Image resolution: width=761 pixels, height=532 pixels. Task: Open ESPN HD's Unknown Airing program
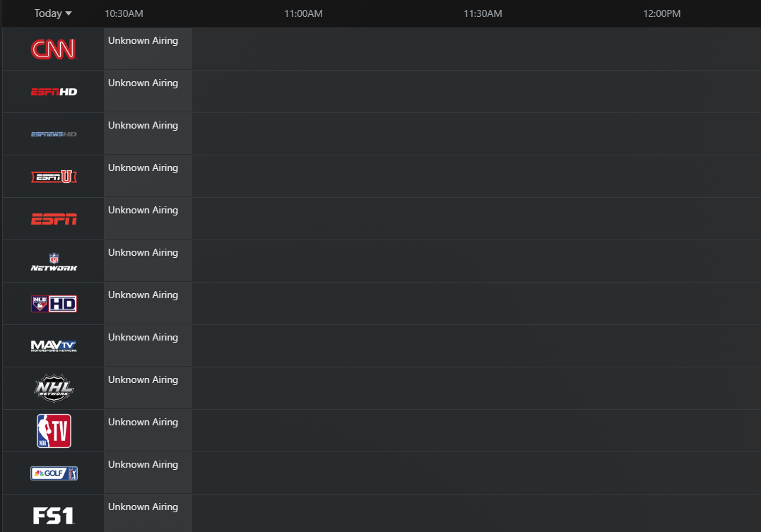point(148,91)
